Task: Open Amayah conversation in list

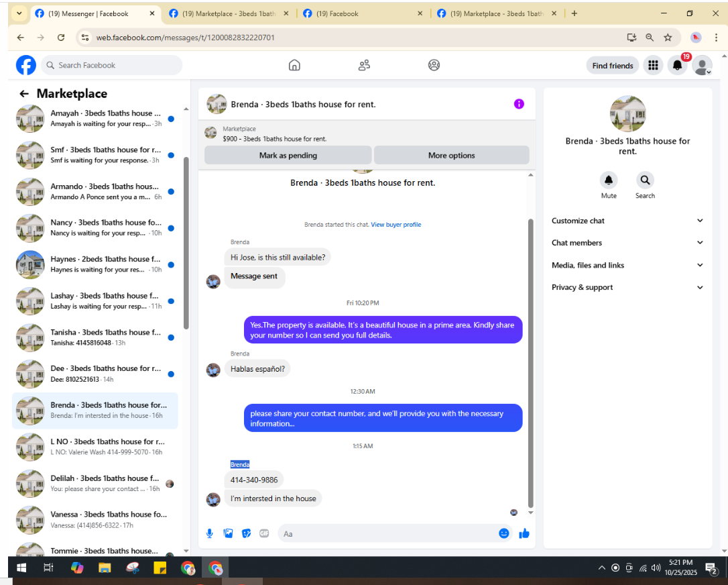Action: 95,119
